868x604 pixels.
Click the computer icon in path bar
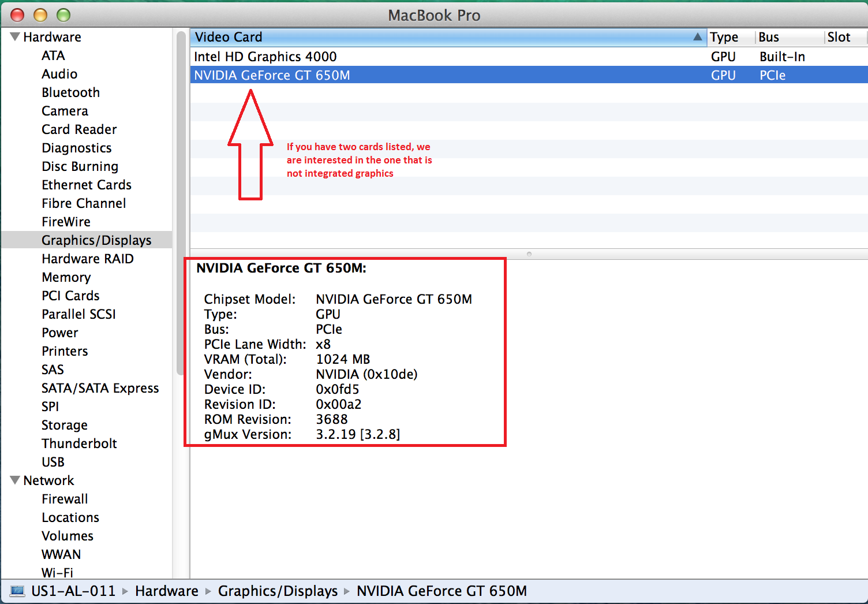click(18, 591)
